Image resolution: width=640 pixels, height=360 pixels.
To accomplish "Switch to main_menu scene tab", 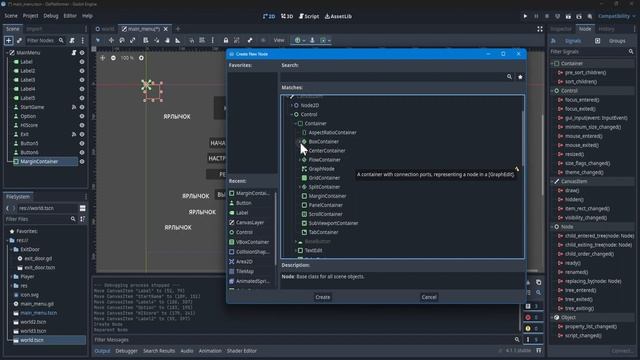I will click(144, 29).
